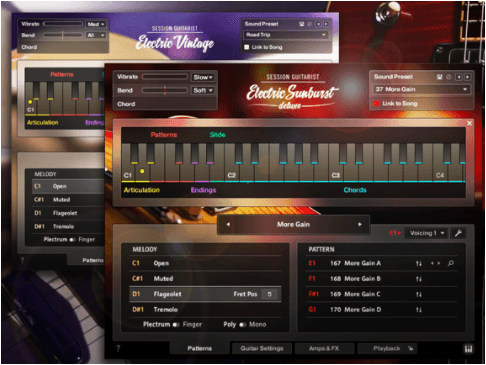Go to previous song preset left of More Gain
Screen dimensions: 486x365
click(x=228, y=224)
